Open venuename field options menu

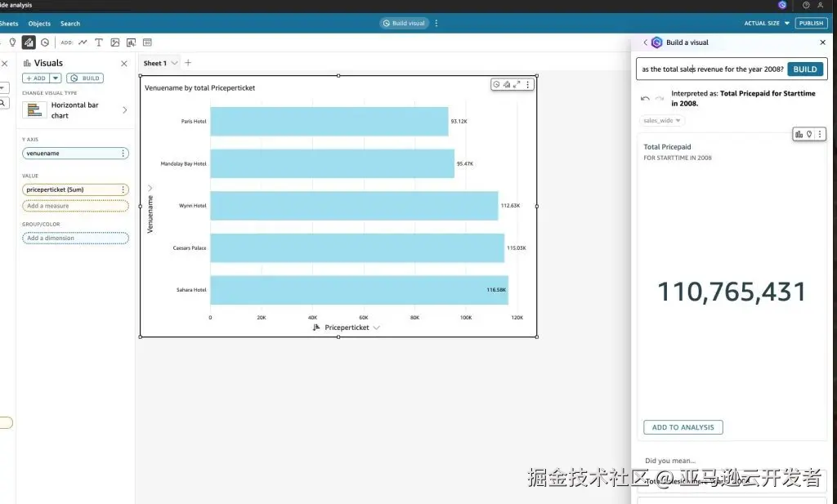pos(123,153)
